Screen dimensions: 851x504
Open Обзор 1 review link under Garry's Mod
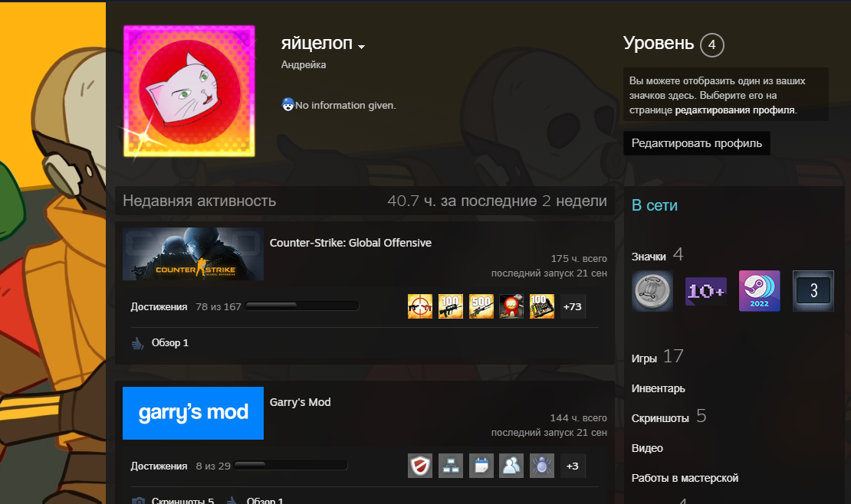coord(264,500)
